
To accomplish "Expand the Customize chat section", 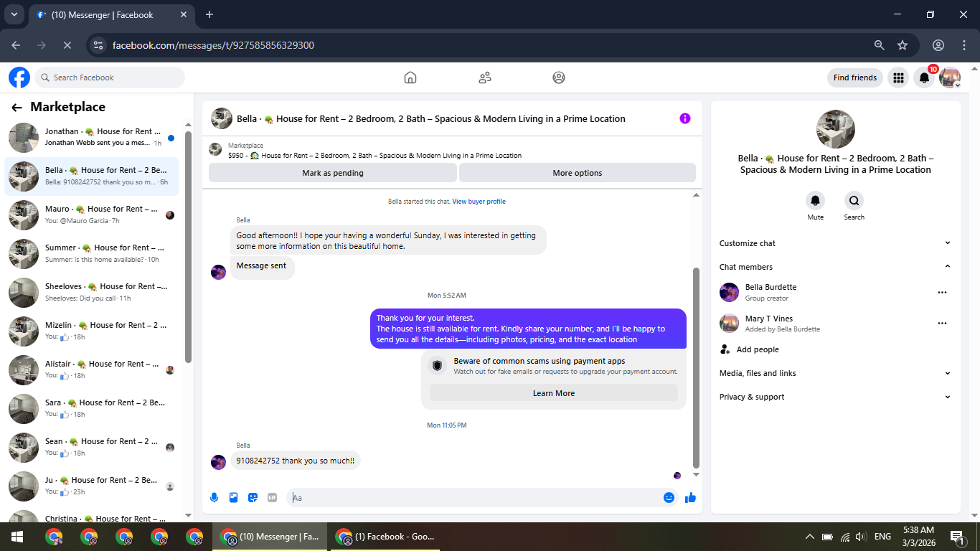I will click(836, 243).
